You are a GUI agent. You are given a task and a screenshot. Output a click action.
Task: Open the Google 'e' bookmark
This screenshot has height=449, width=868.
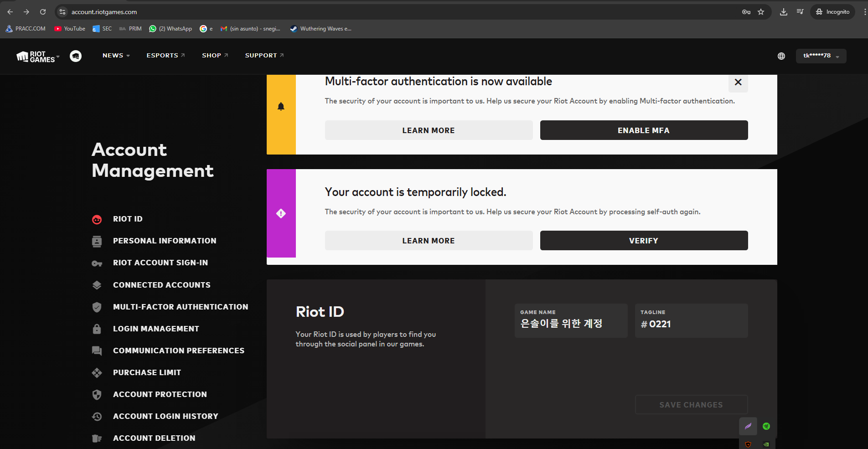point(206,29)
